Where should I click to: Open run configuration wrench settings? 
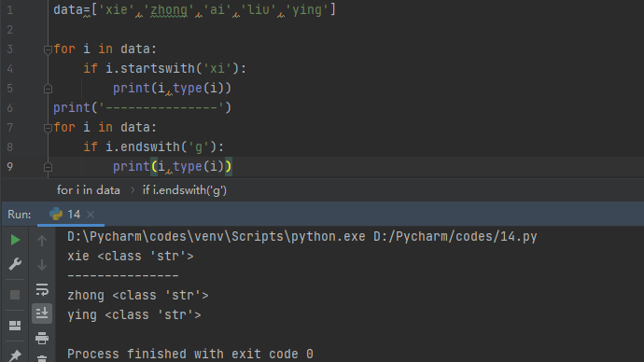coord(15,264)
